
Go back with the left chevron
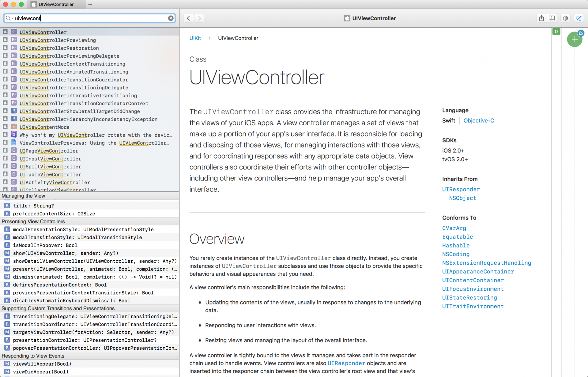tap(189, 18)
